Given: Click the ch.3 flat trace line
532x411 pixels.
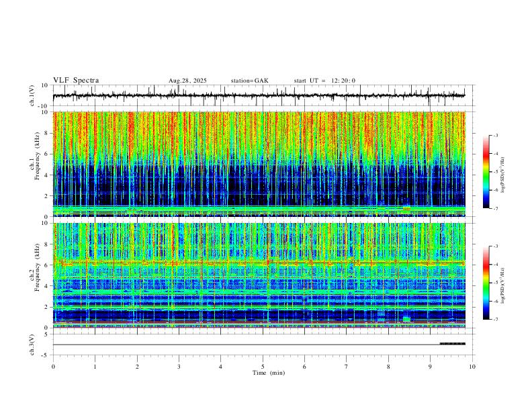Looking at the screenshot, I should 246,345.
